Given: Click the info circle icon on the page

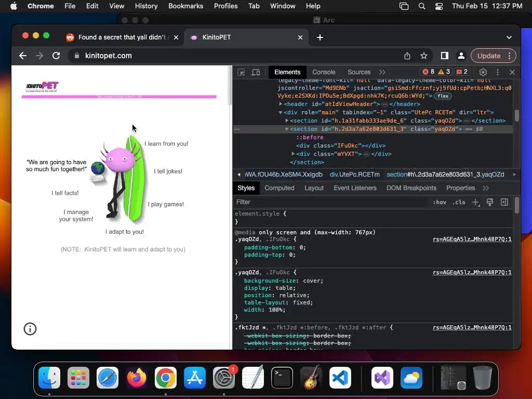Looking at the screenshot, I should [30, 329].
